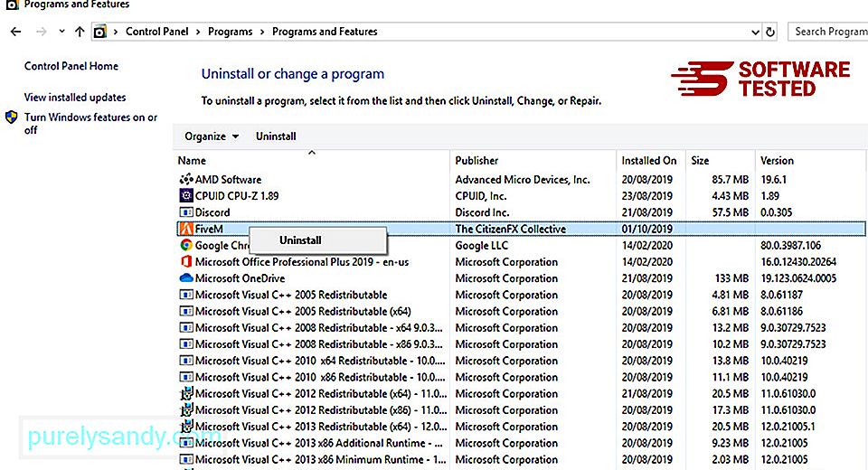Go back with the left arrow
868x470 pixels.
[x=15, y=32]
